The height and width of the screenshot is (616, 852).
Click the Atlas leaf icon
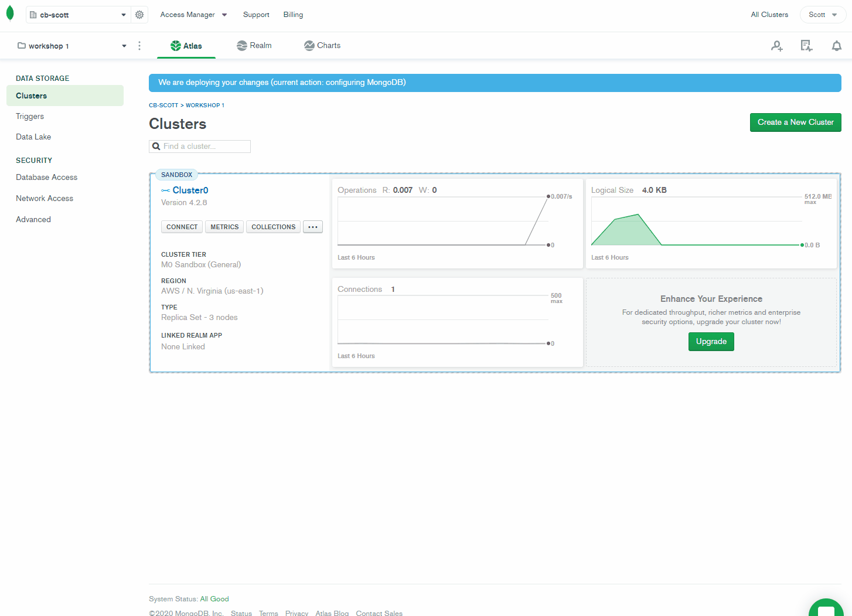pyautogui.click(x=175, y=46)
